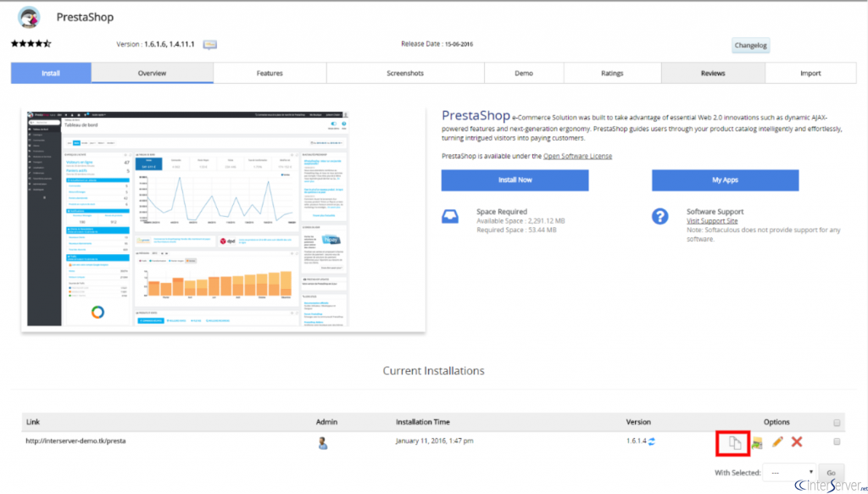Toggle the select-all checkbox in Options header
The width and height of the screenshot is (868, 494).
(x=837, y=423)
